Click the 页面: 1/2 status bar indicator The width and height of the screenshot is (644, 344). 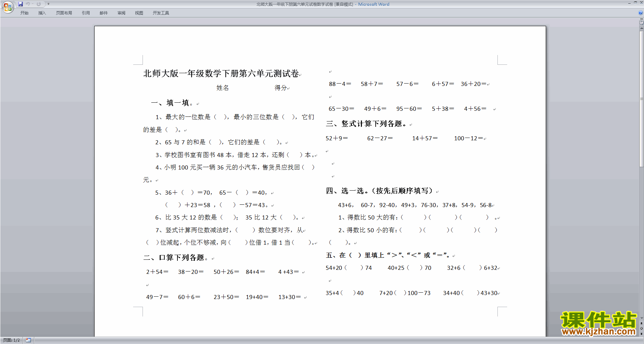click(x=11, y=340)
